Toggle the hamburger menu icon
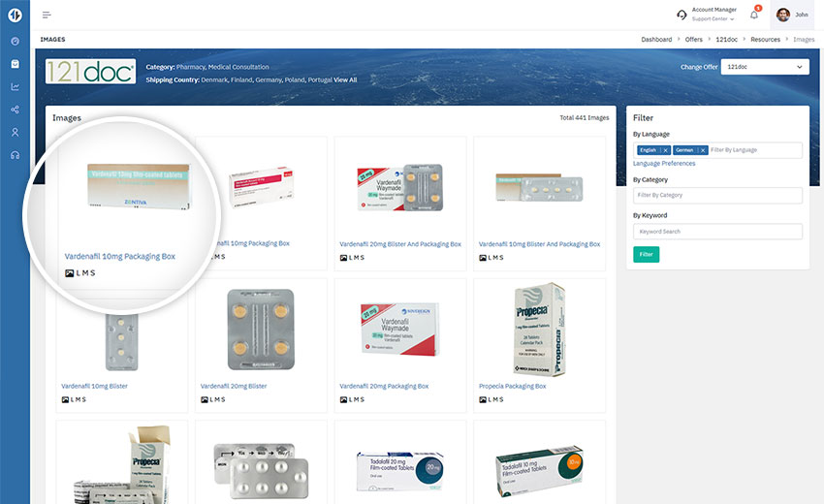 [x=47, y=15]
